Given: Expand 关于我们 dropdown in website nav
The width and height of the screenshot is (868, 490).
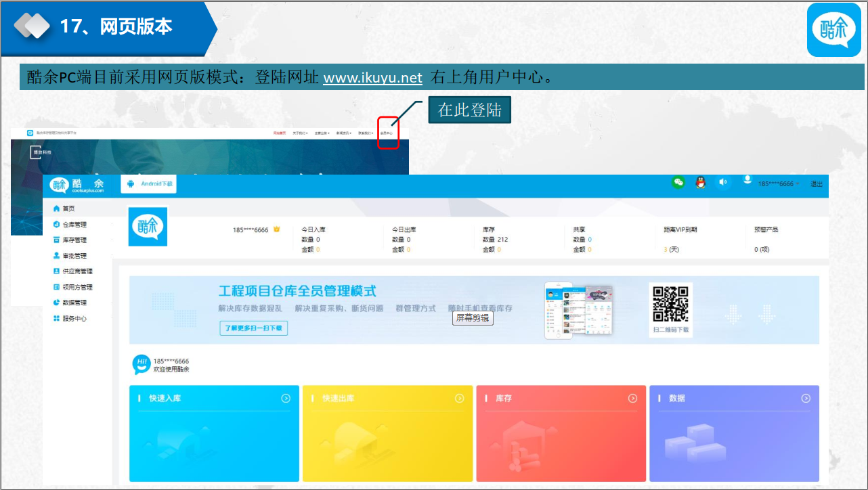Looking at the screenshot, I should click(299, 133).
